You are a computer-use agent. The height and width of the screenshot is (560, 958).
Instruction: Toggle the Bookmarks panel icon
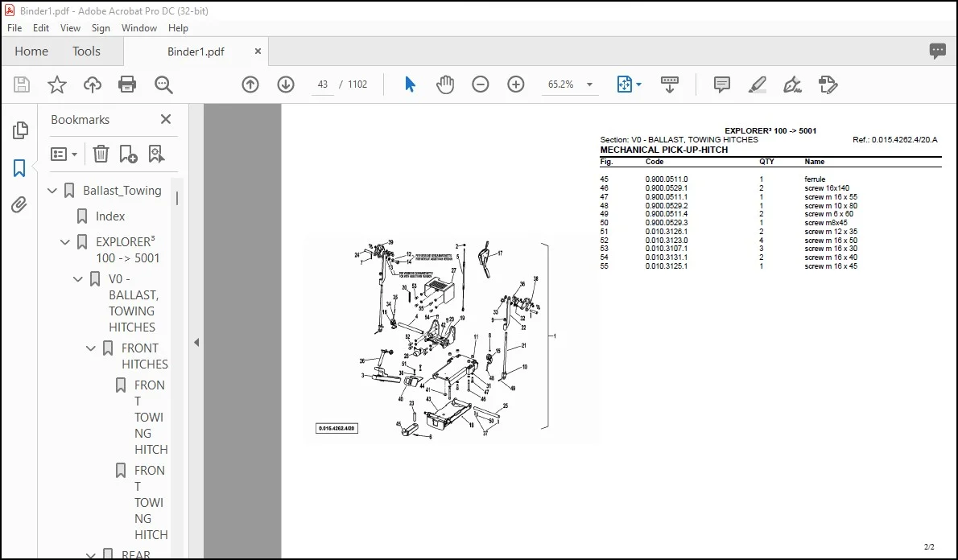[x=19, y=168]
